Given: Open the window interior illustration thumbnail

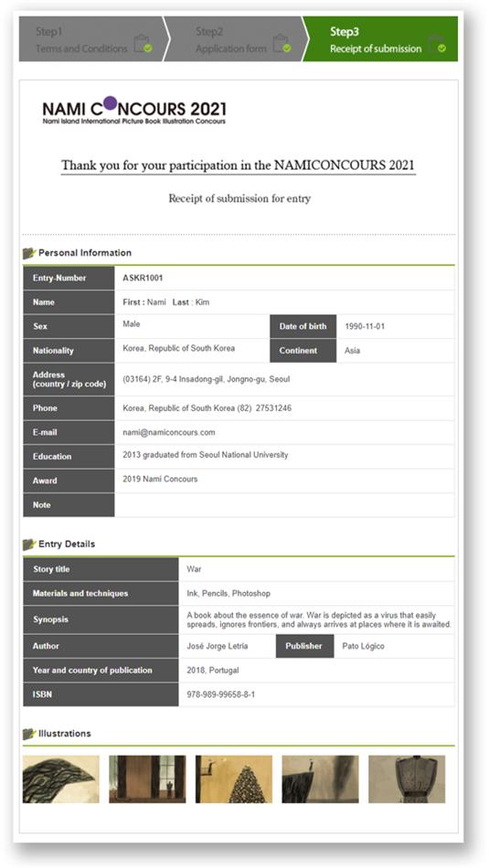Looking at the screenshot, I should click(147, 778).
